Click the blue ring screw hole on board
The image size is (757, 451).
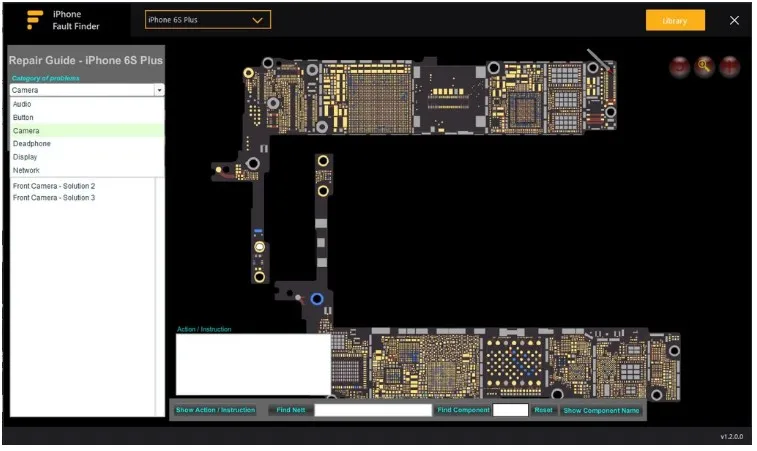[317, 299]
